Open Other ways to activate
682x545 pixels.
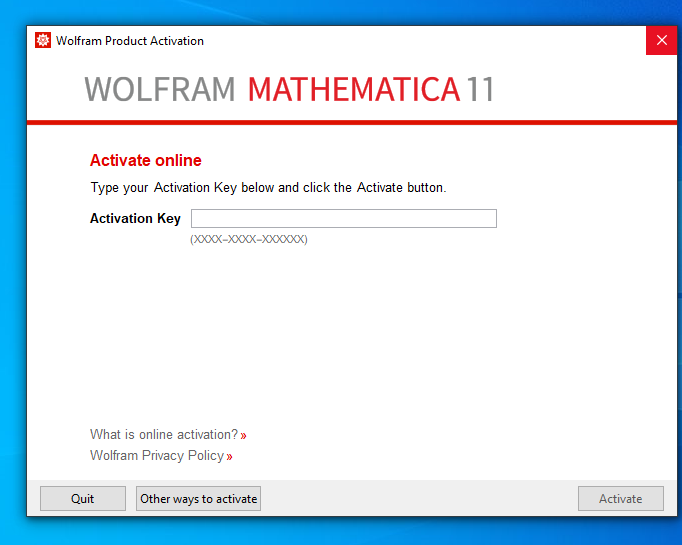tap(198, 498)
